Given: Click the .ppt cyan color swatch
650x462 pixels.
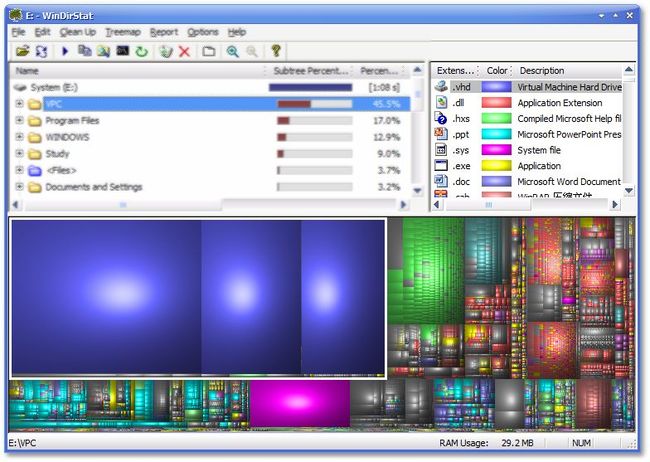Looking at the screenshot, I should click(x=496, y=134).
